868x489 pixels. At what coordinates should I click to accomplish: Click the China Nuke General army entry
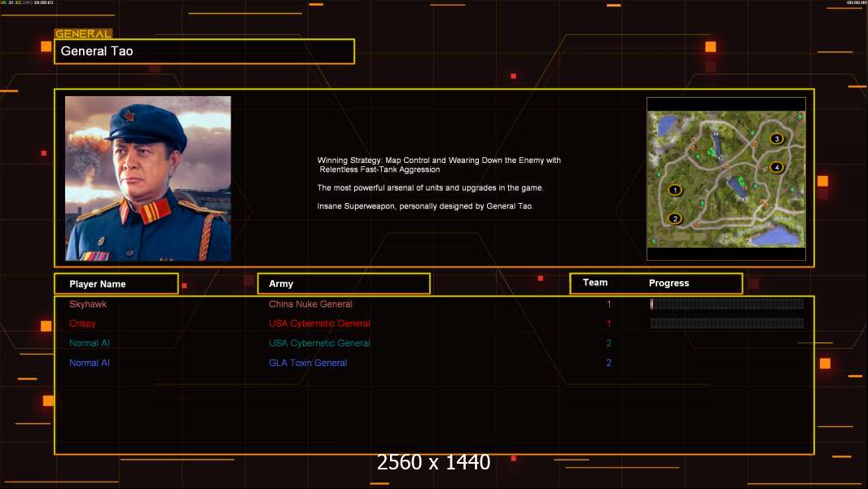tap(310, 304)
